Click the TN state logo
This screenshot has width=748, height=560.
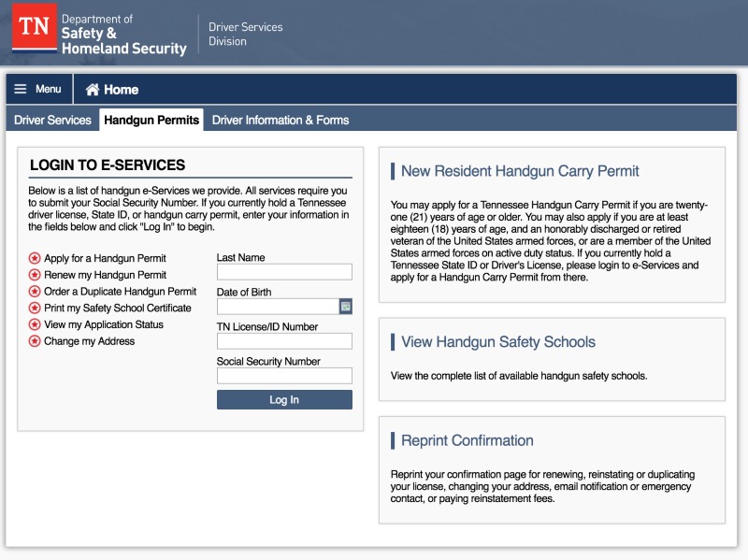click(34, 27)
